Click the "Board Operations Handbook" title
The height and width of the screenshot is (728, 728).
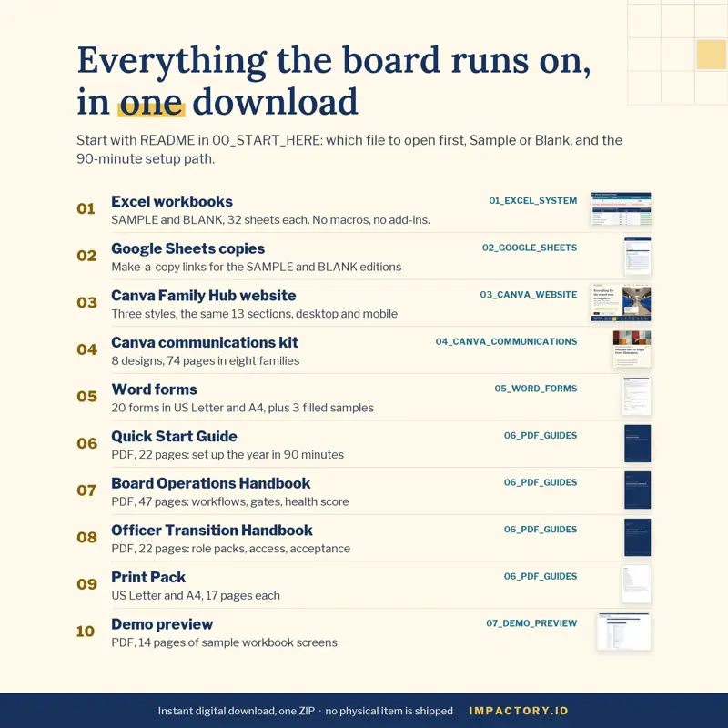[x=211, y=483]
